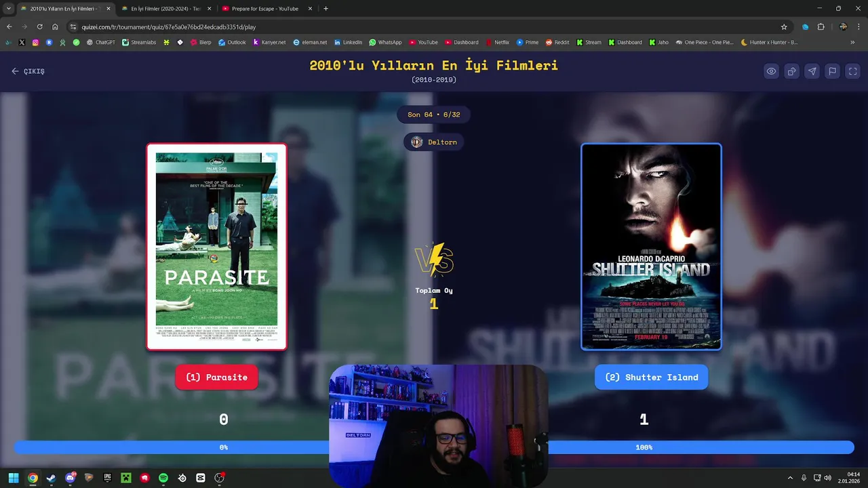Open the Outlook bookmark
The image size is (868, 488).
pyautogui.click(x=232, y=42)
